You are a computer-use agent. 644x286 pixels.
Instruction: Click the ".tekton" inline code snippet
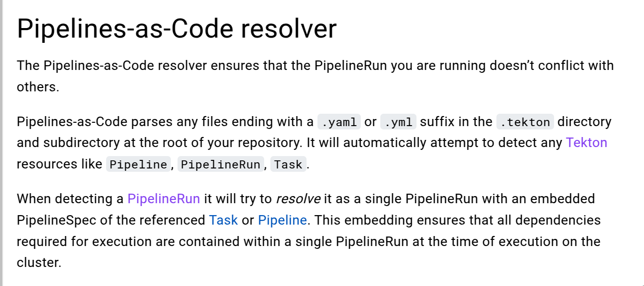525,122
